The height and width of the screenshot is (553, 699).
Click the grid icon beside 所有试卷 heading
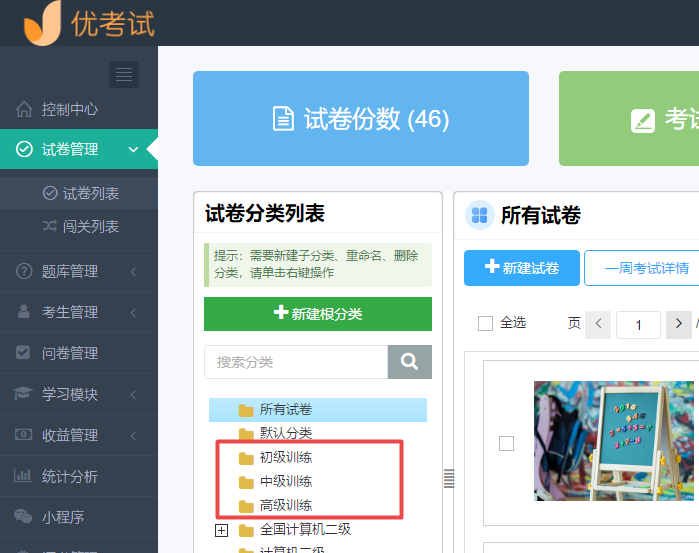(x=479, y=215)
